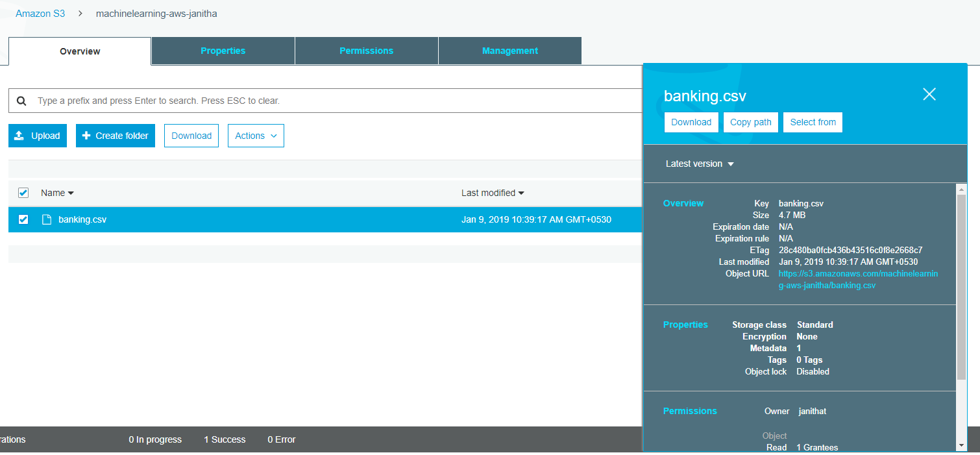Sort by Name column arrow
The image size is (980, 455).
coord(71,193)
